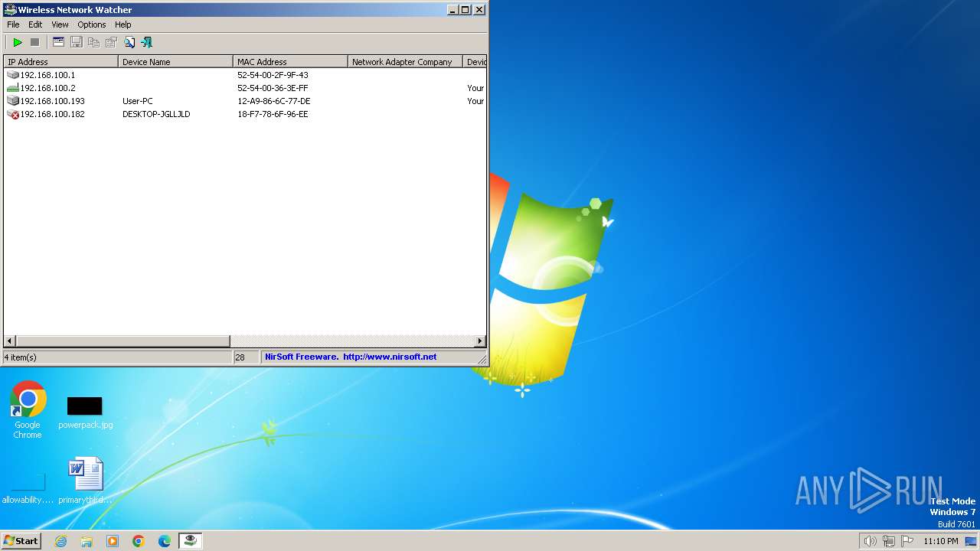Click the Exit door toolbar icon
Image resolution: width=980 pixels, height=551 pixels.
tap(146, 42)
